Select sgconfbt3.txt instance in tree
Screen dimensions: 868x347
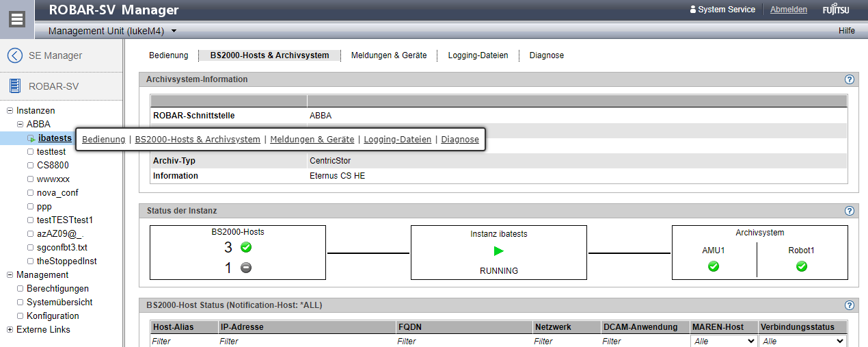point(62,247)
